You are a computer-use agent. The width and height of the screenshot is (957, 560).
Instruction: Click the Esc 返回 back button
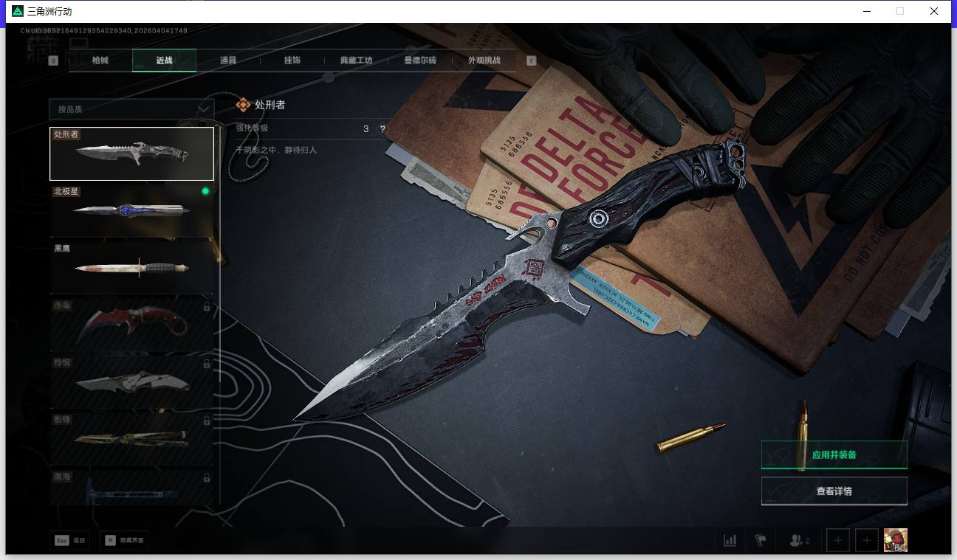(x=69, y=541)
